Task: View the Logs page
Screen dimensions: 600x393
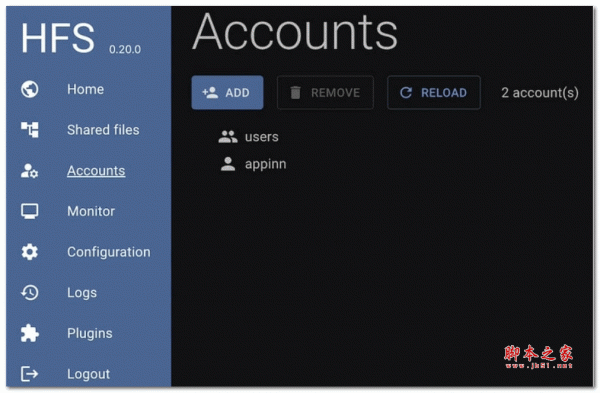Action: 82,293
